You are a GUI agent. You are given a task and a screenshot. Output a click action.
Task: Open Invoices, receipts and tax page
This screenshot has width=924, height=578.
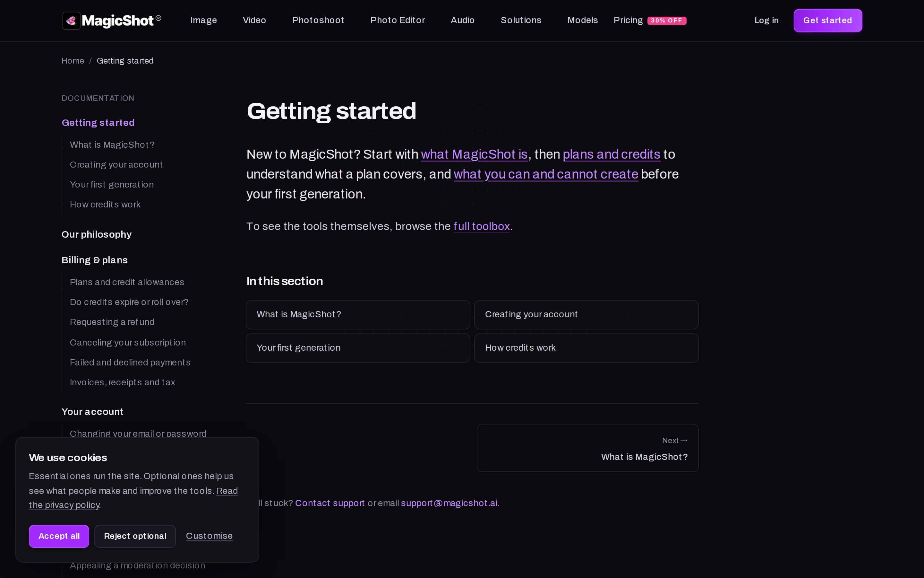coord(123,382)
